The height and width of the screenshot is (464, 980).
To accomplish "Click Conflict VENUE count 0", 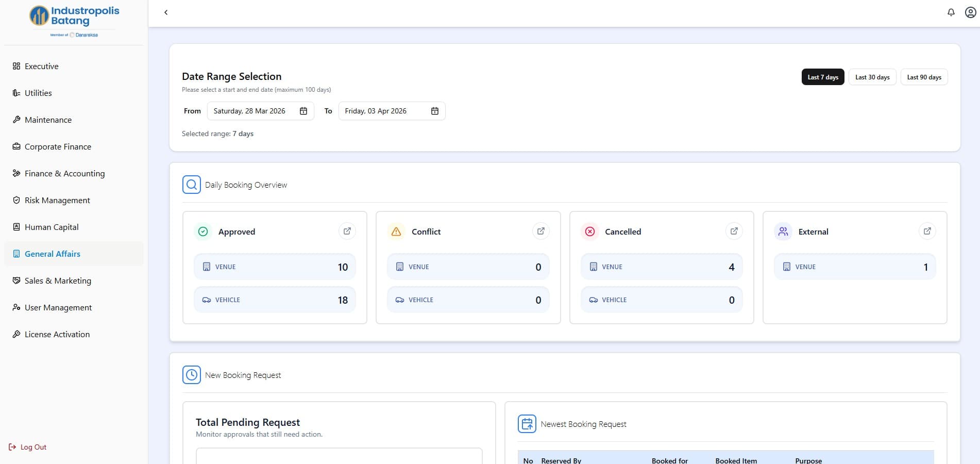I will pos(538,267).
